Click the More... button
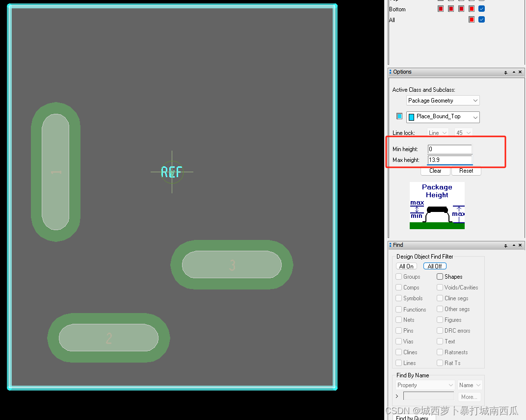Screen dimensions: 526x420 point(469,397)
